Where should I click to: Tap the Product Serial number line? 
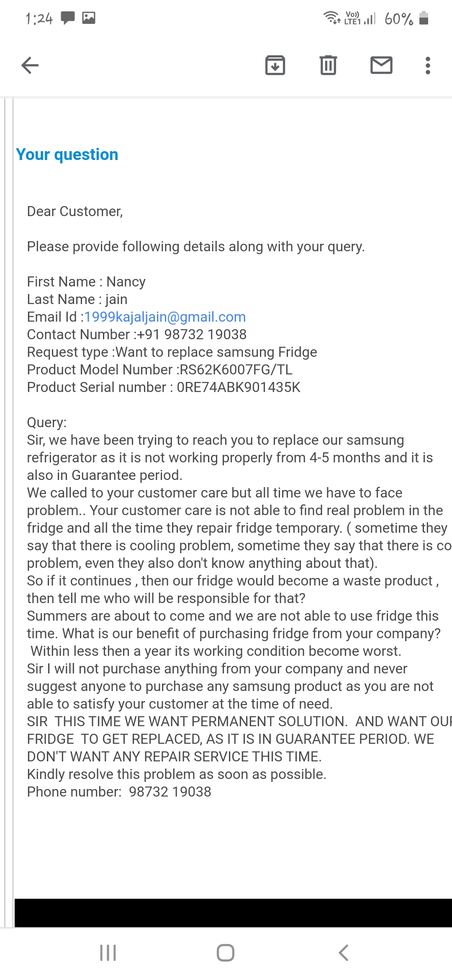pos(164,387)
